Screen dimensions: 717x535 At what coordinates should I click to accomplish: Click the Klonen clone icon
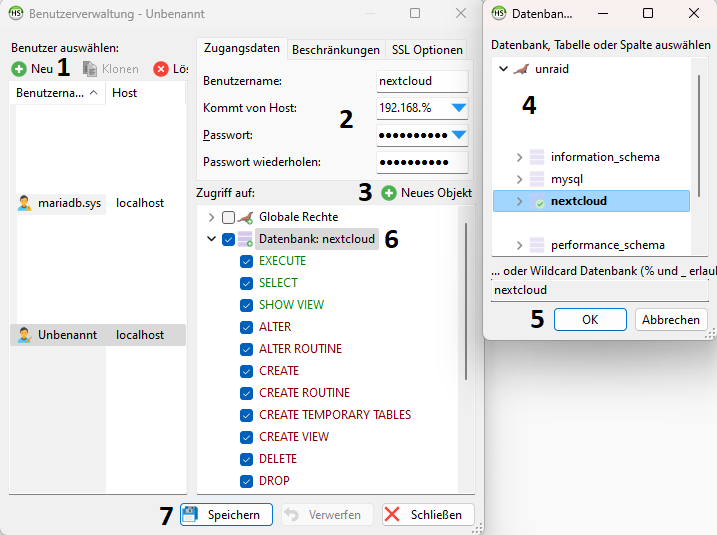pos(90,69)
